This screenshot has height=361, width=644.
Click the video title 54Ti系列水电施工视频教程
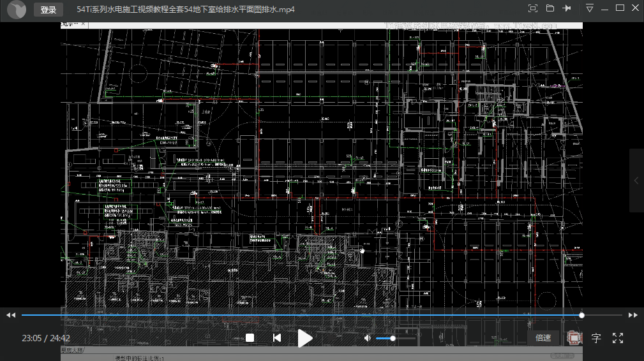click(x=186, y=10)
